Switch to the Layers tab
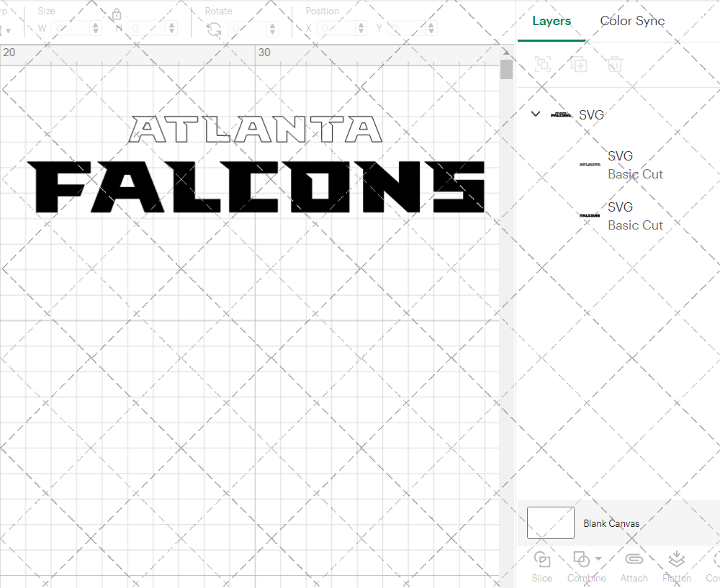Screen dimensions: 720x588 point(552,21)
